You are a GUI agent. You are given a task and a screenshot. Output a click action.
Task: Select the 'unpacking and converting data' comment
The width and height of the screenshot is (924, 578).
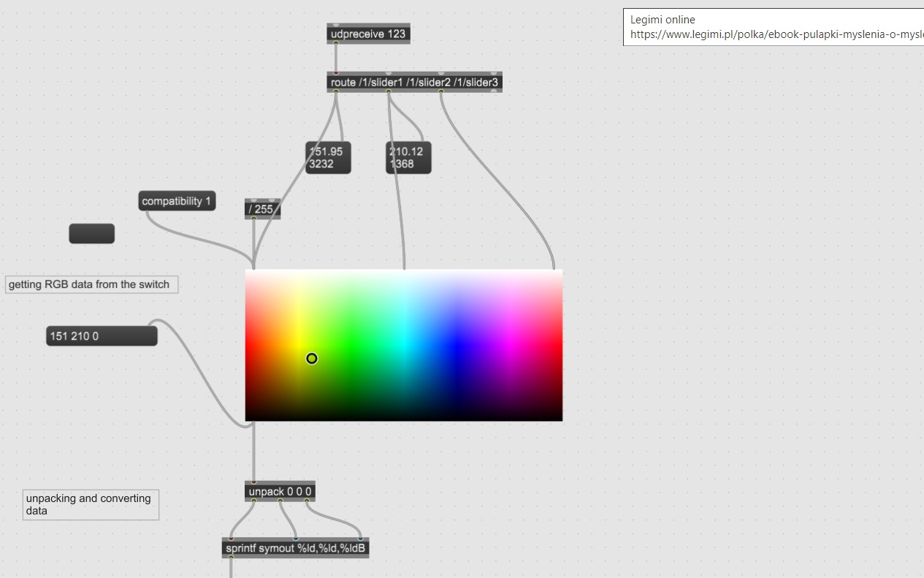[91, 504]
